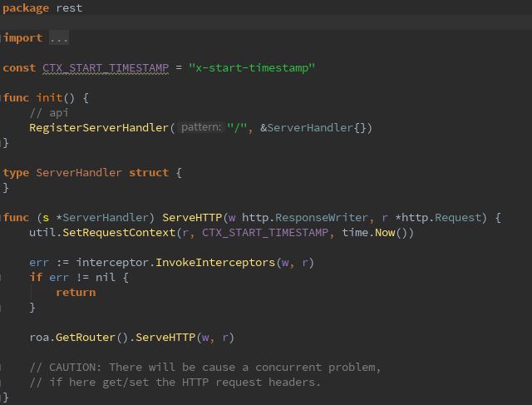Screen dimensions: 532x405
Task: Click util.SetRequestContext call
Action: point(102,233)
